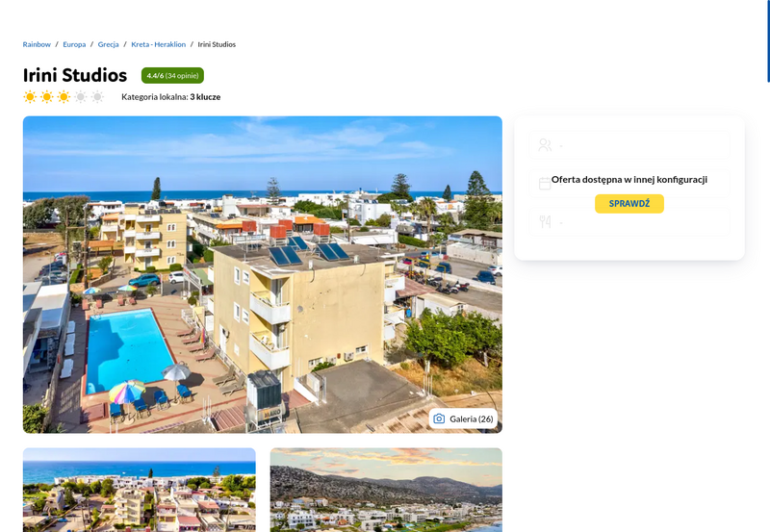Click the guests selection field
Viewport: 770px width, 532px height.
629,144
